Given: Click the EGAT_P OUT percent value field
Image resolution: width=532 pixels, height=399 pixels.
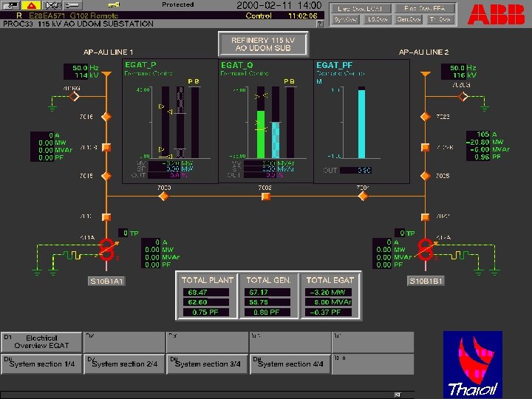Looking at the screenshot, I should tap(163, 175).
